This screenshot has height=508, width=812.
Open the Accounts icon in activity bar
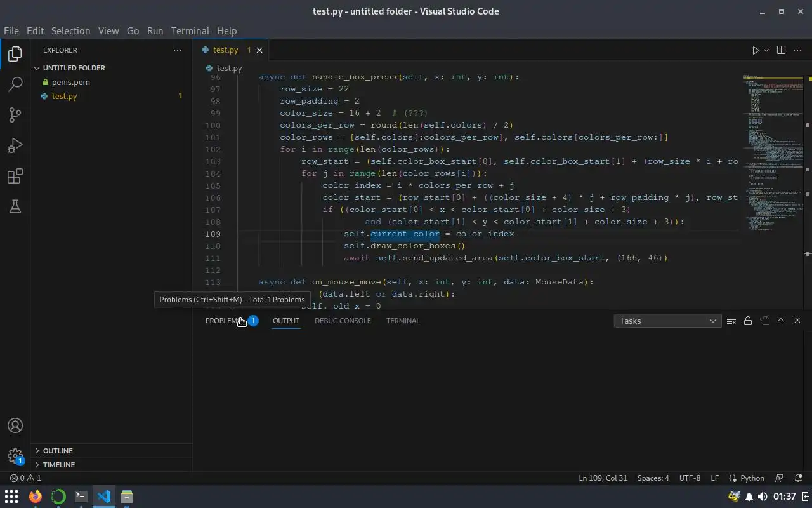point(15,426)
